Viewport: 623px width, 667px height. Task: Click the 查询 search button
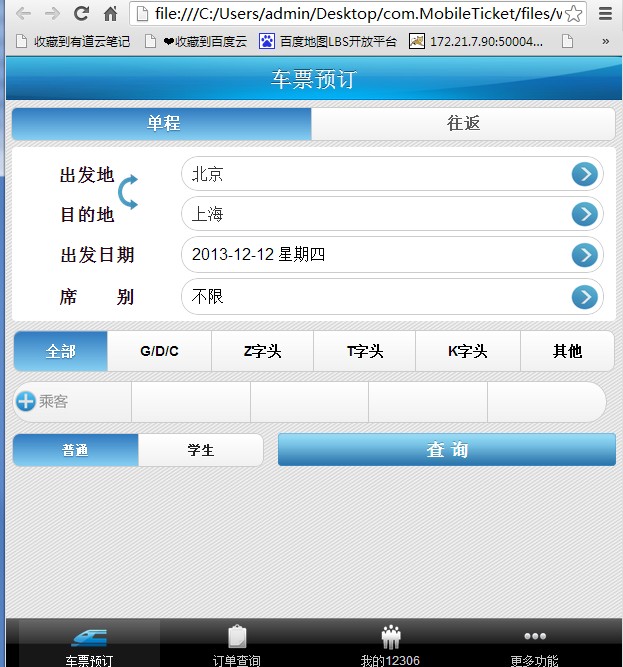[x=447, y=450]
